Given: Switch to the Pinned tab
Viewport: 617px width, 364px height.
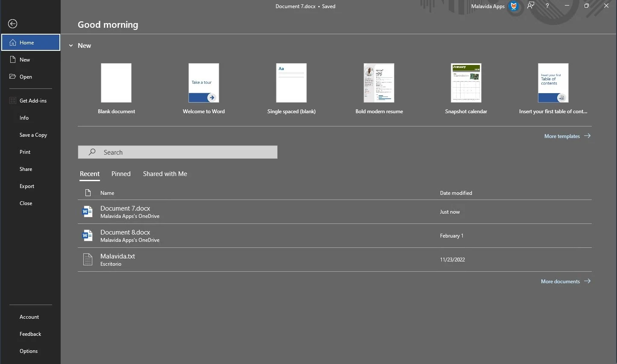Looking at the screenshot, I should click(121, 174).
